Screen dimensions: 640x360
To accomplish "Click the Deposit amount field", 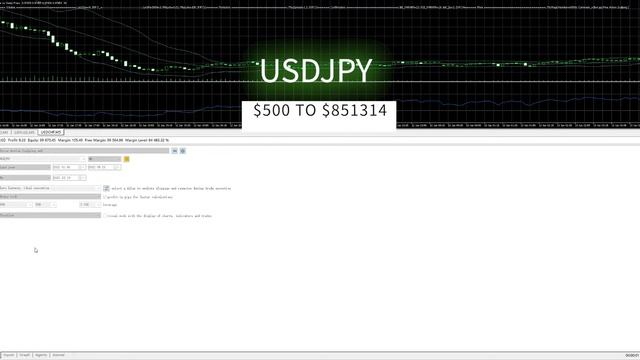I will point(16,204).
